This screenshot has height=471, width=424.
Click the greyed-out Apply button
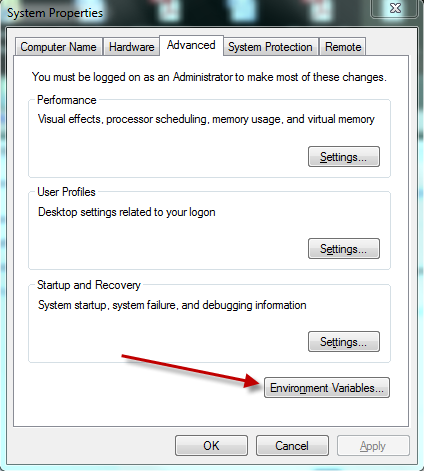[x=373, y=446]
